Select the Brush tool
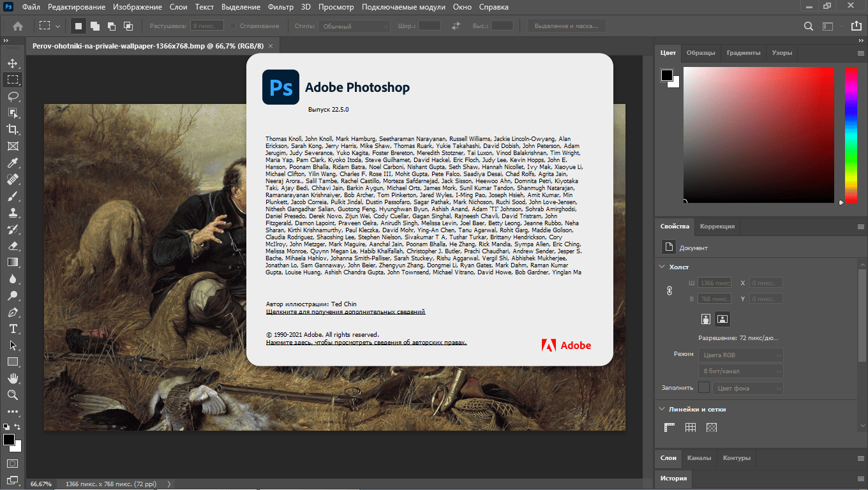 tap(12, 196)
